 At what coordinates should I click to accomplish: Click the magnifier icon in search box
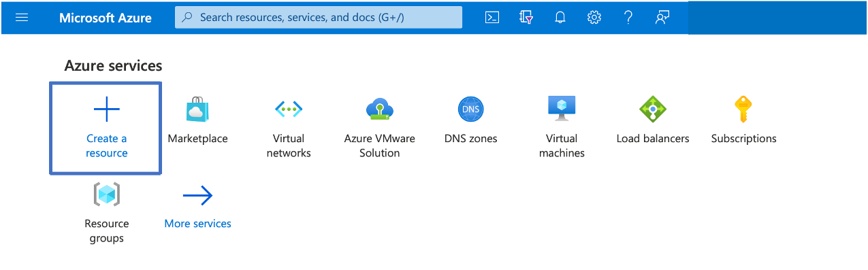click(188, 18)
